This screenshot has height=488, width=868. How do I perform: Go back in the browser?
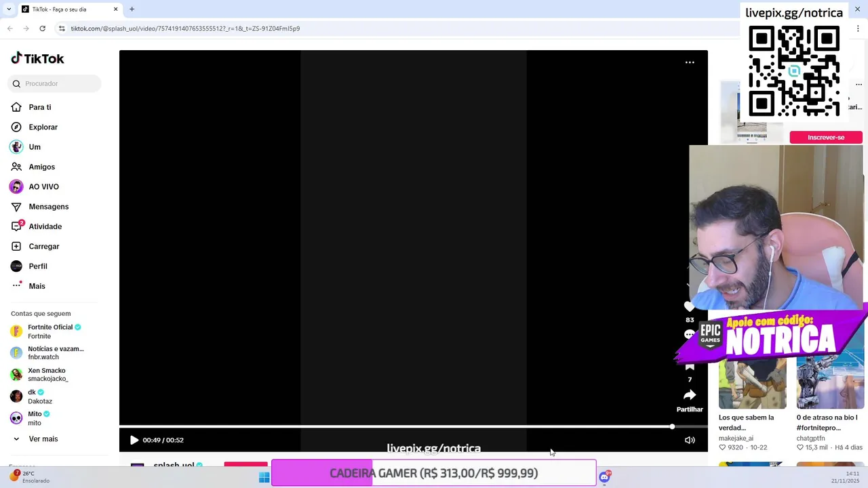pyautogui.click(x=9, y=28)
